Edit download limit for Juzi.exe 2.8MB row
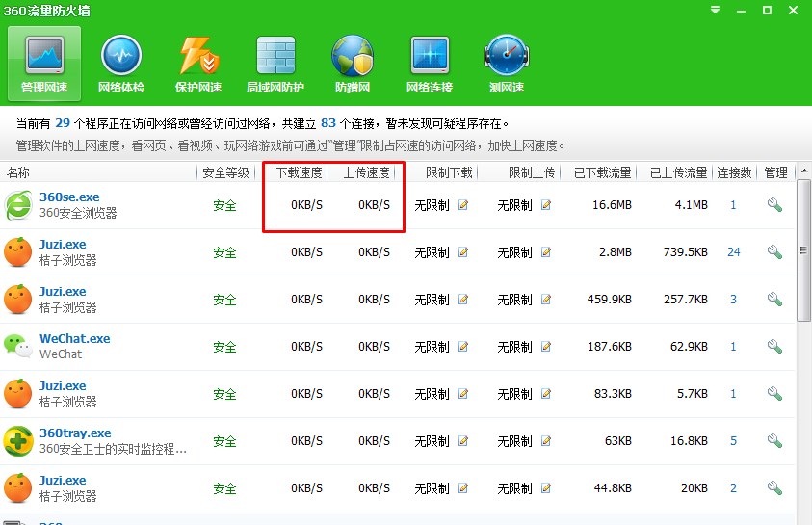812x525 pixels. tap(463, 252)
